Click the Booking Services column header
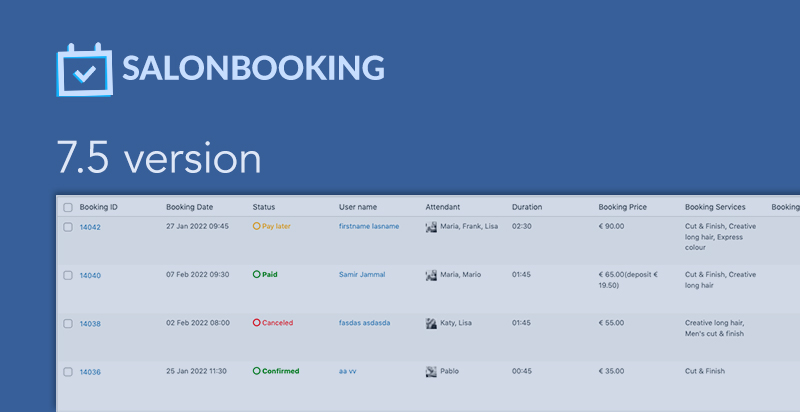 pos(715,207)
